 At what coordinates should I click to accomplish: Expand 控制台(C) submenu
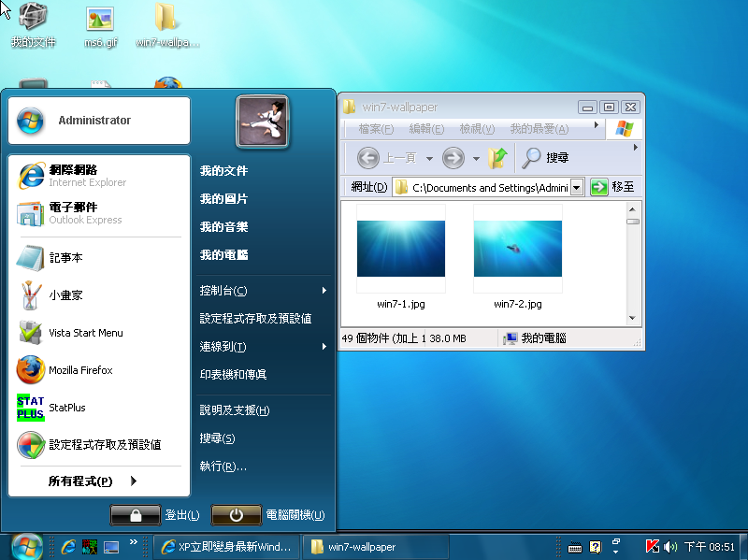pos(264,291)
